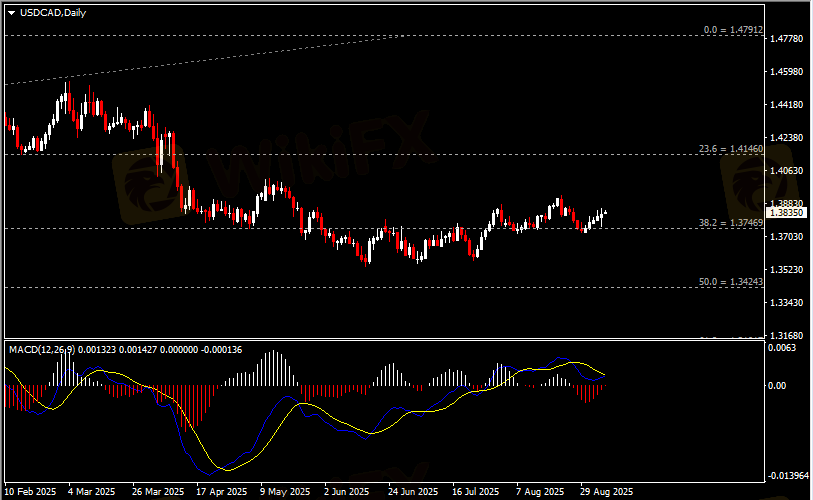
Task: Select the 50.0 = 1.34243 Fibonacci label
Action: pos(731,282)
